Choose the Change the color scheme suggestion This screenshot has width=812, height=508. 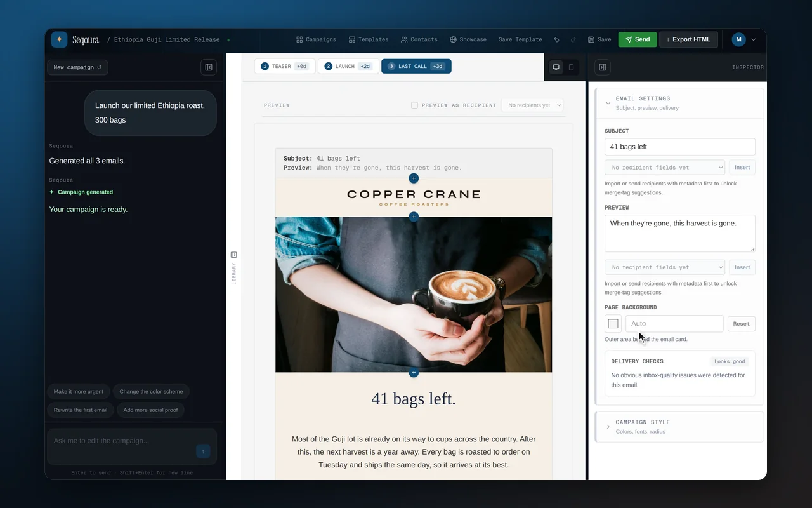151,392
